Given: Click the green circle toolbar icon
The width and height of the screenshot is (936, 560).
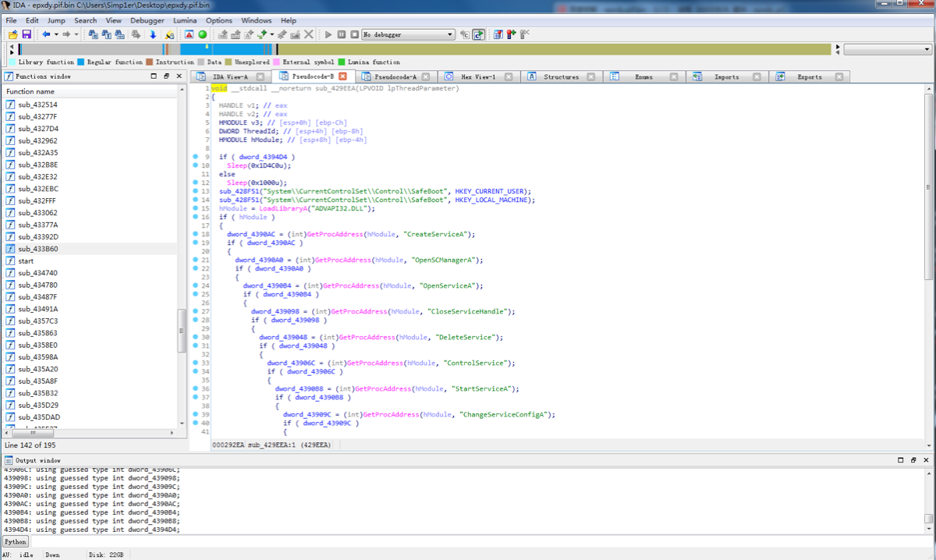Looking at the screenshot, I should click(203, 34).
